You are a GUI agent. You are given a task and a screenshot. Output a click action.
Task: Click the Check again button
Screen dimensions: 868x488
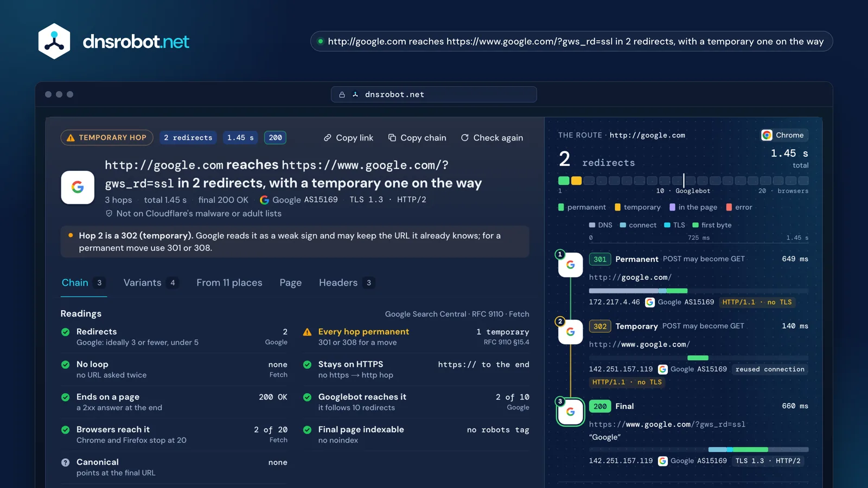(x=492, y=138)
